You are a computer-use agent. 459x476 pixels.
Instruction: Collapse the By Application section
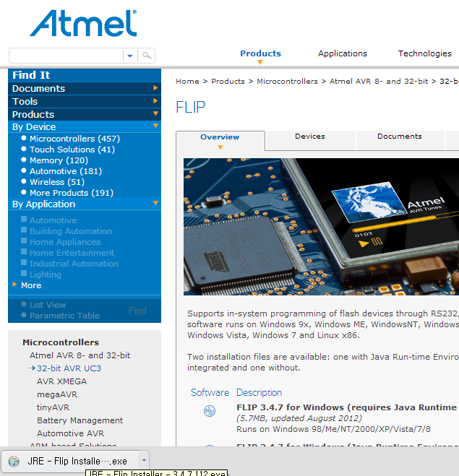point(85,204)
